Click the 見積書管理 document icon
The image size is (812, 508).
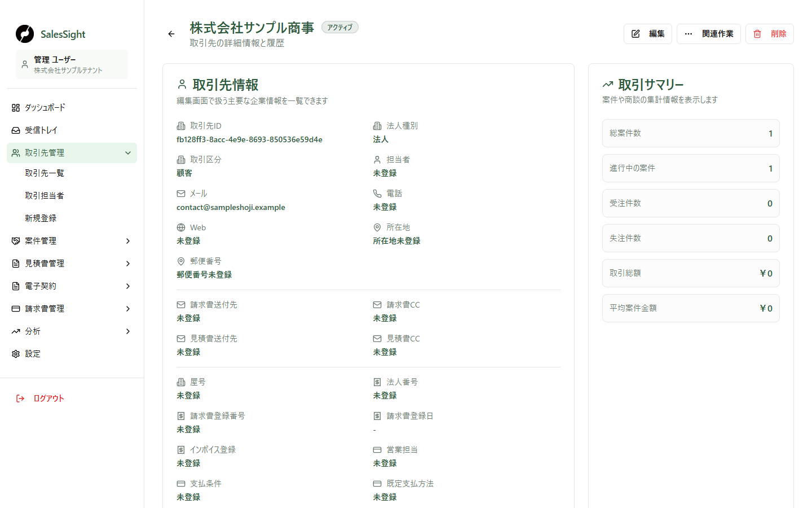[16, 264]
